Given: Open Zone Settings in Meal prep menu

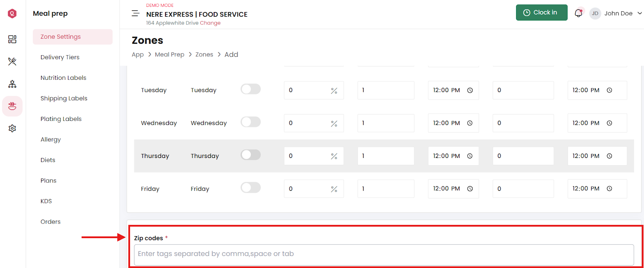Looking at the screenshot, I should (x=73, y=37).
